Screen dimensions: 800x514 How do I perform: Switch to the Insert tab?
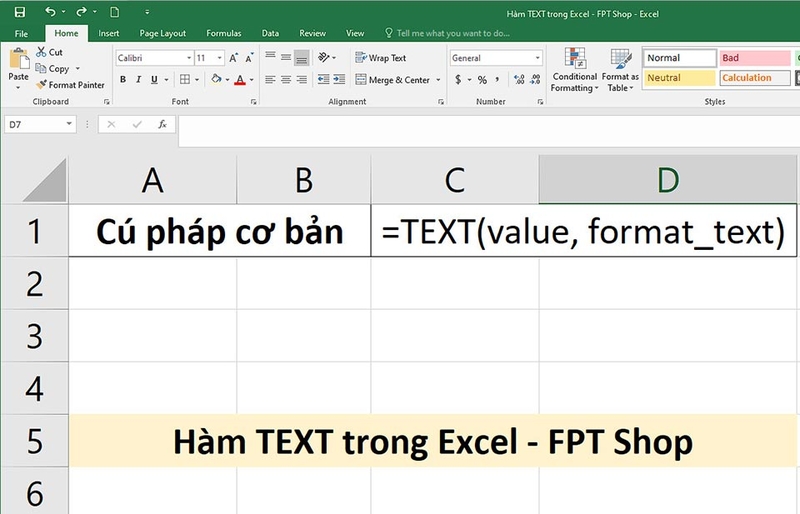click(109, 34)
